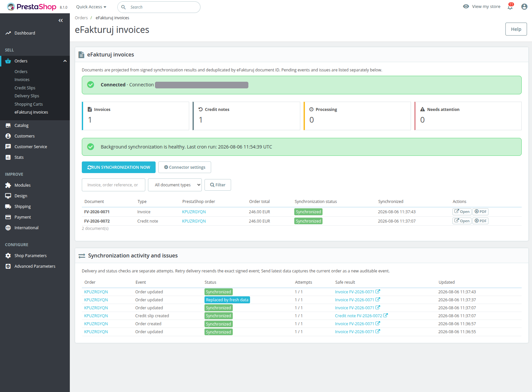Click the Updated column header

tap(447, 282)
